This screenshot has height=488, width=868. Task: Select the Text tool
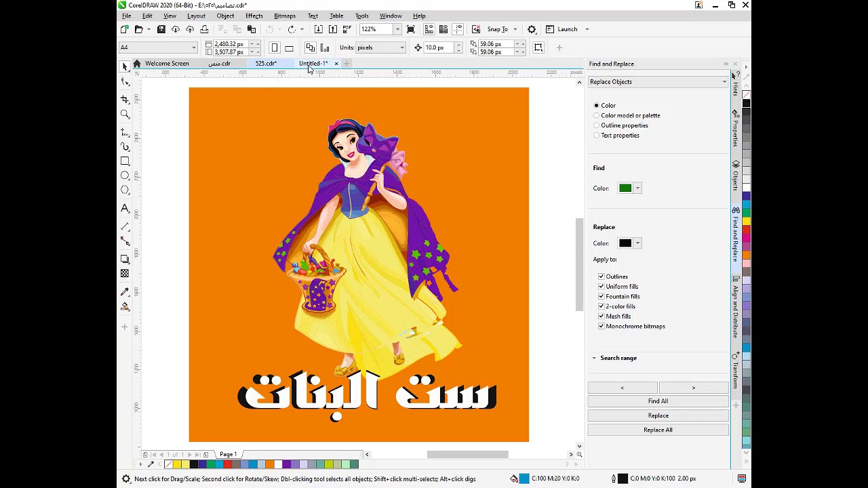point(125,209)
